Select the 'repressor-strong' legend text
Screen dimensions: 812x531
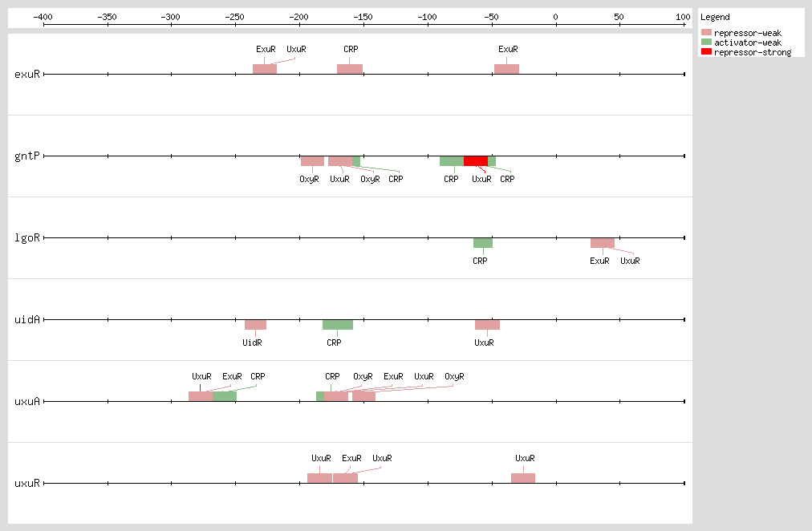[753, 52]
